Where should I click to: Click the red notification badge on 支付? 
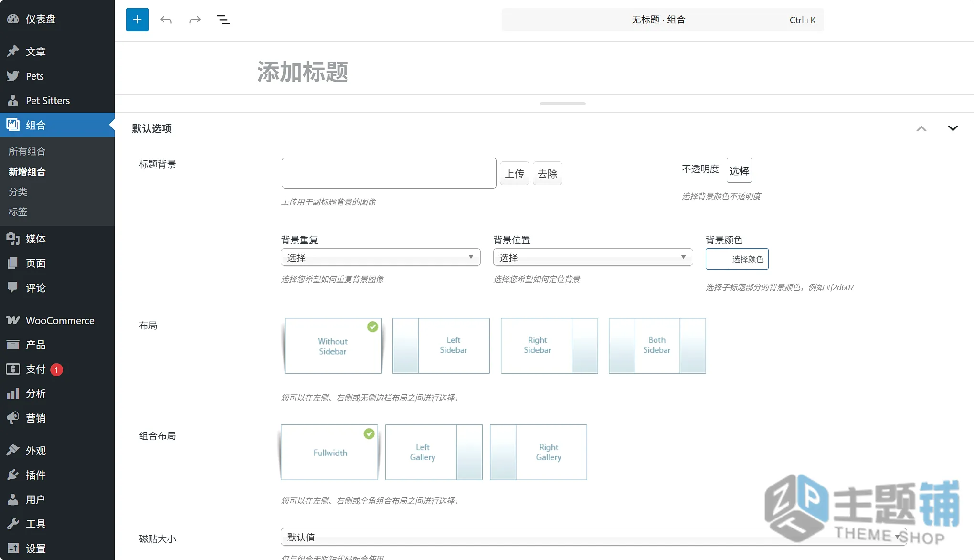(56, 370)
